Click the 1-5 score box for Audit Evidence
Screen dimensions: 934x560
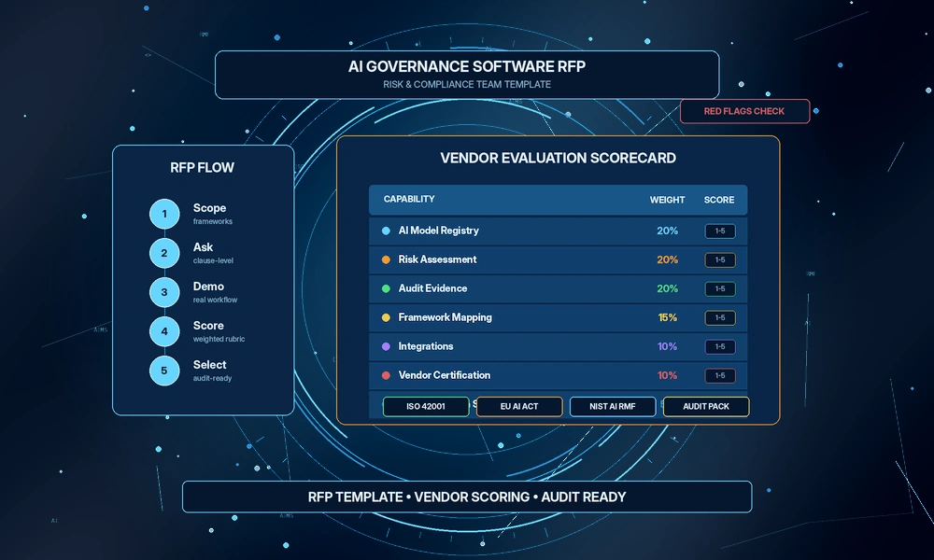click(x=720, y=288)
